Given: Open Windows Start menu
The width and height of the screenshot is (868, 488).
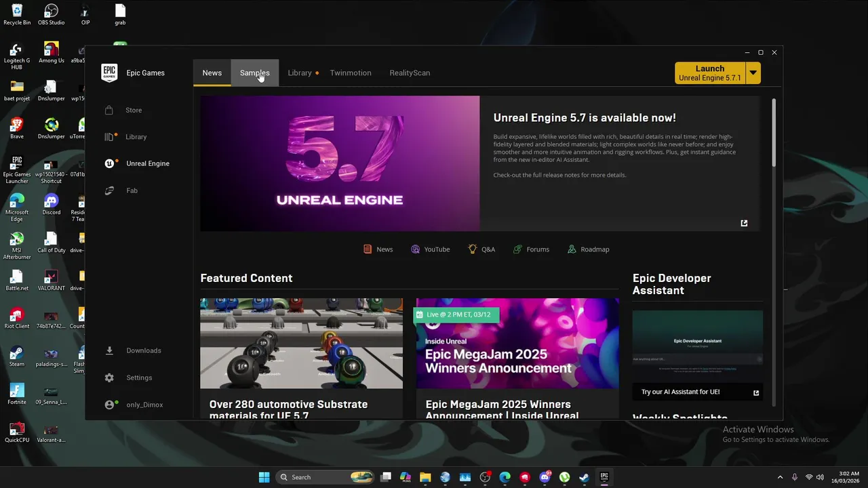Looking at the screenshot, I should click(264, 477).
